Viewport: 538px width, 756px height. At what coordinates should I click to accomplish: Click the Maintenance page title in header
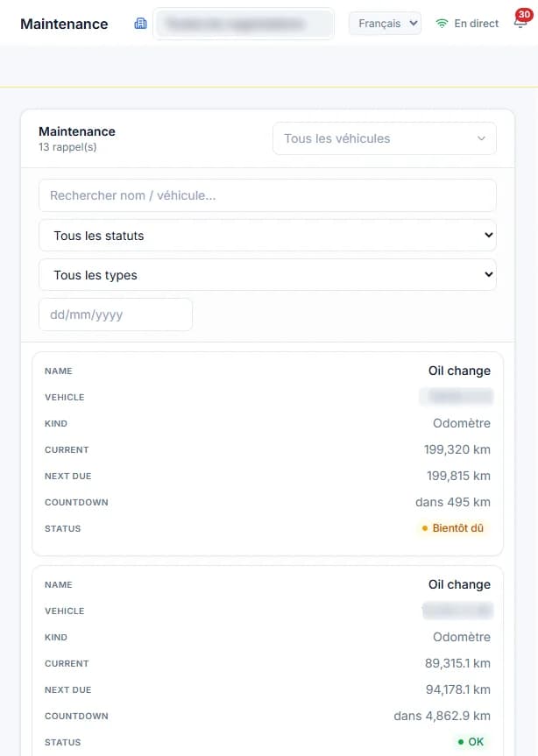coord(64,24)
